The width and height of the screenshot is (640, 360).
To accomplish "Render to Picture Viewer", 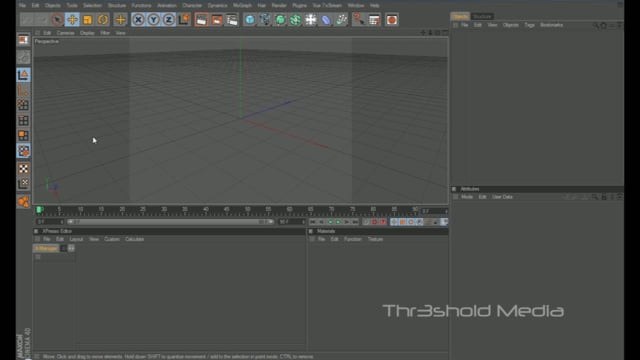I will tap(217, 20).
